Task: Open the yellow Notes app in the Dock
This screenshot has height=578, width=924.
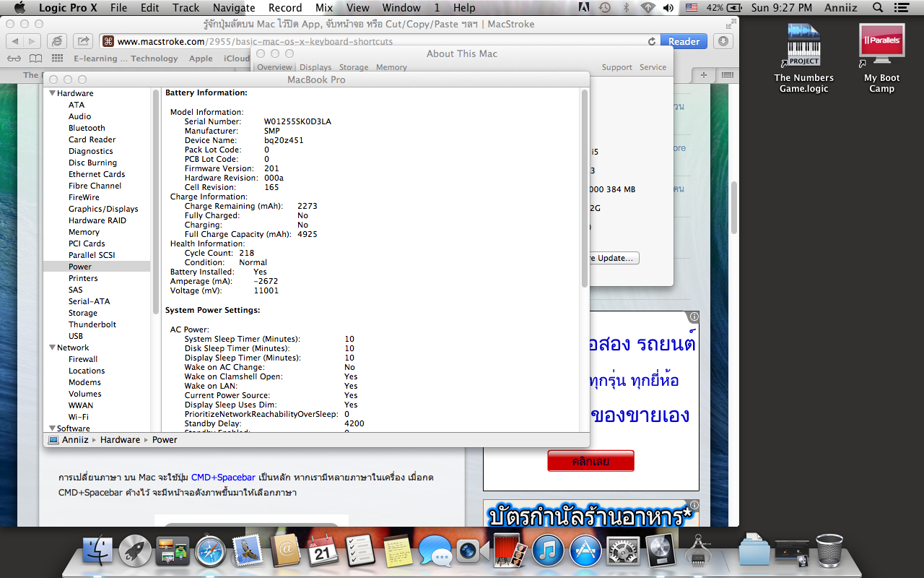Action: coord(398,552)
